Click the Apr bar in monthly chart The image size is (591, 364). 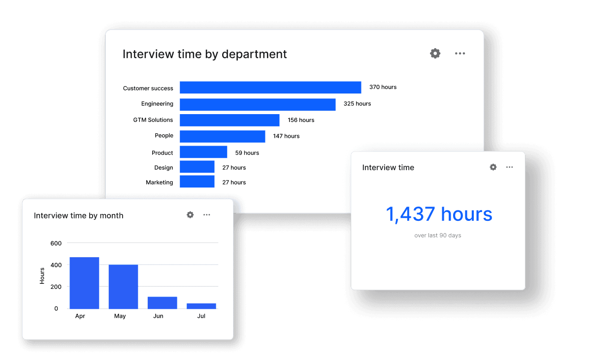tap(84, 283)
